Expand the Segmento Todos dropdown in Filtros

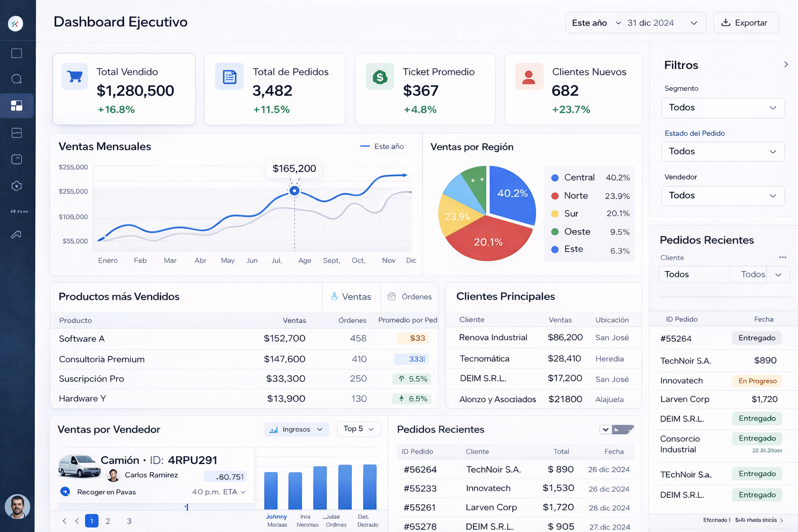tap(723, 108)
